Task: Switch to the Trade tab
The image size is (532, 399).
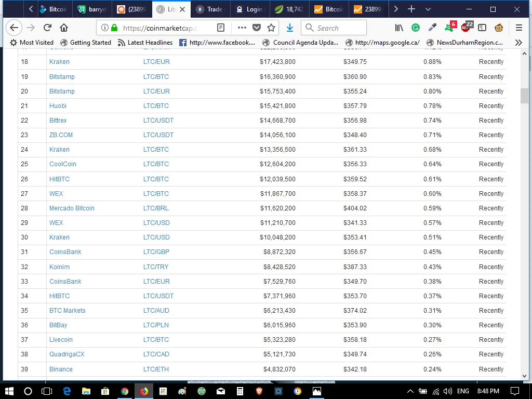Action: coord(210,9)
